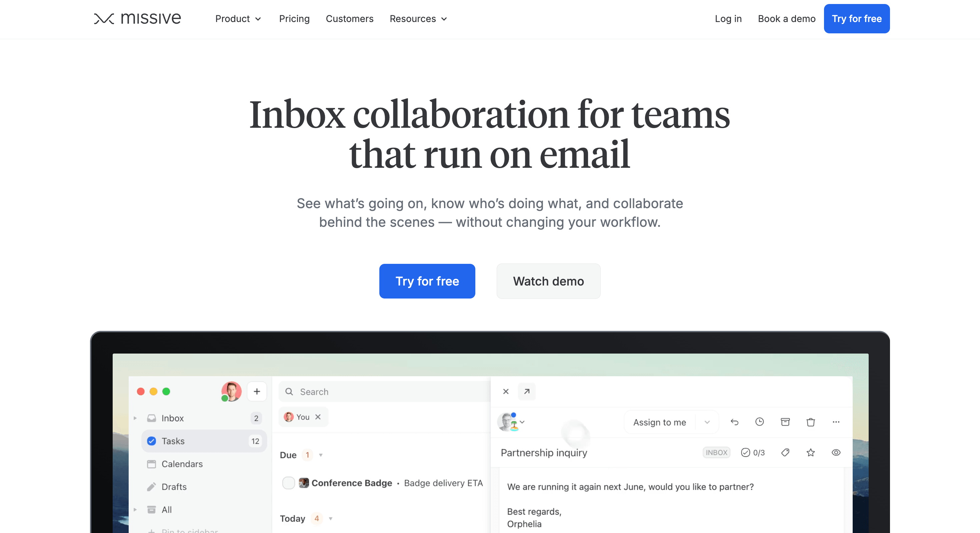The width and height of the screenshot is (980, 533).
Task: Click the Tasks checkmark icon
Action: click(151, 441)
